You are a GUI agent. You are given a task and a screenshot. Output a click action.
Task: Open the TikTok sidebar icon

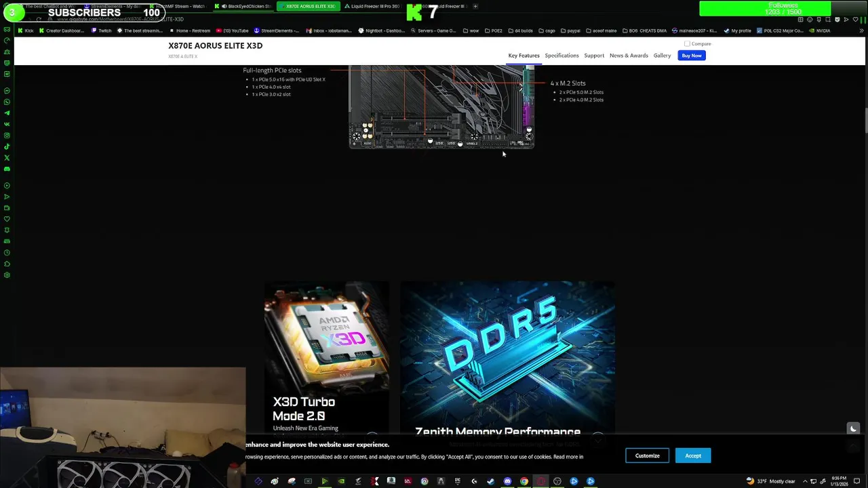click(7, 146)
